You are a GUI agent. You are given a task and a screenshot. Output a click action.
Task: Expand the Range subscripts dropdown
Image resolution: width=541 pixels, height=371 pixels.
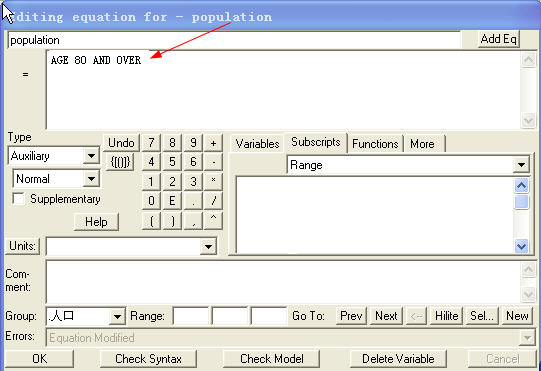point(521,165)
